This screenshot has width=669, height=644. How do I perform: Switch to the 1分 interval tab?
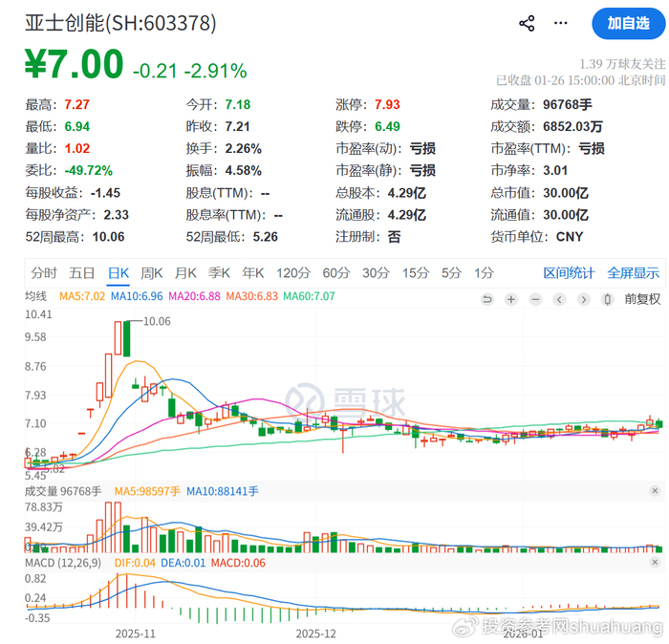tap(485, 273)
